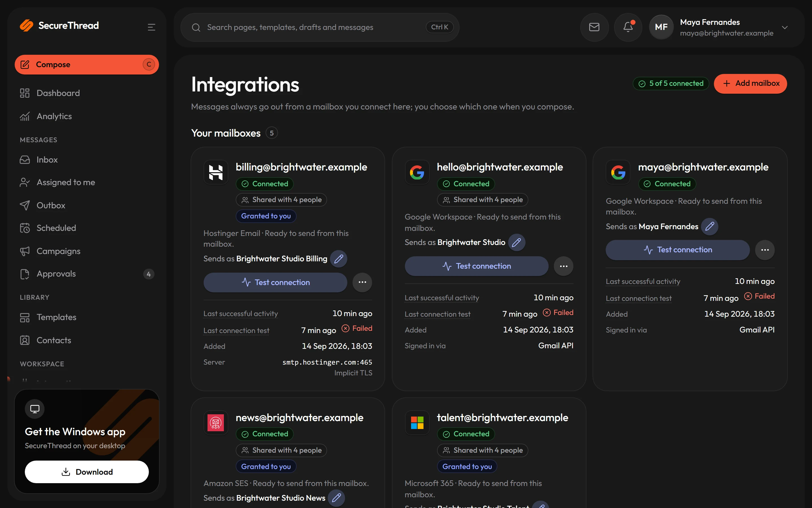Open Contacts in Library
The width and height of the screenshot is (812, 508).
tap(87, 340)
